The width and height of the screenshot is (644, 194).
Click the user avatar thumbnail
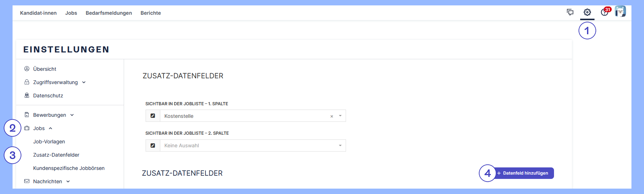point(620,11)
